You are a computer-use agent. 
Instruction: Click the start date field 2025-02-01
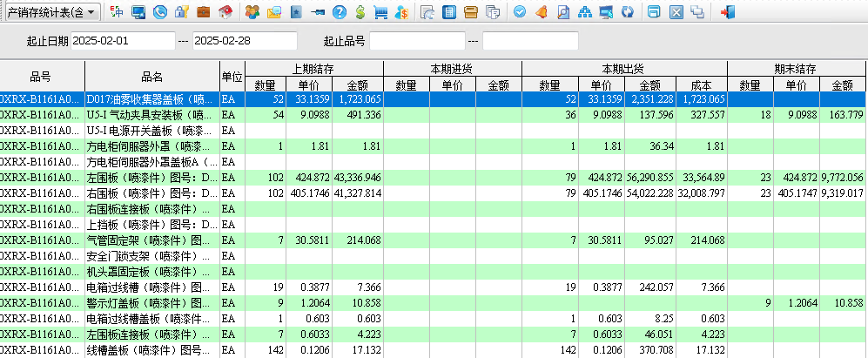123,41
